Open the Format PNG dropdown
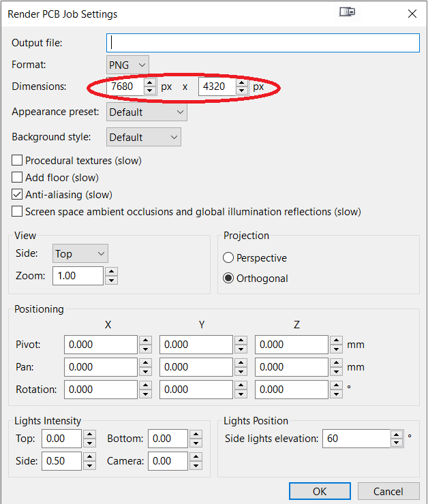The width and height of the screenshot is (428, 504). point(127,65)
